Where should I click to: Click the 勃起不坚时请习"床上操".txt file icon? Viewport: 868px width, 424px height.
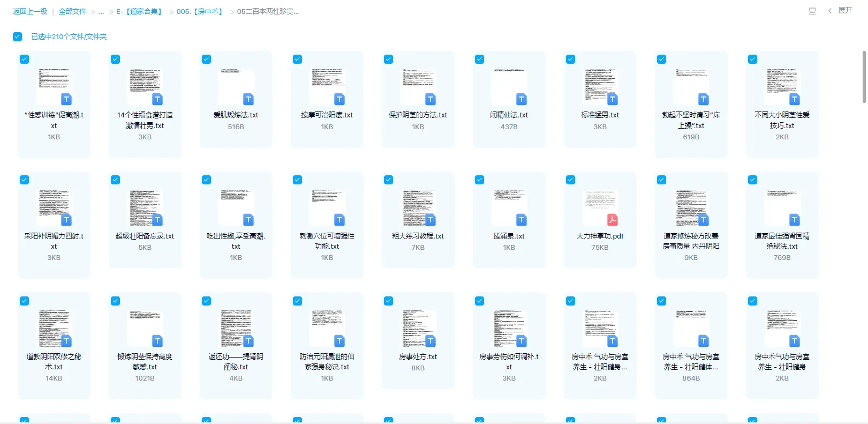(691, 87)
